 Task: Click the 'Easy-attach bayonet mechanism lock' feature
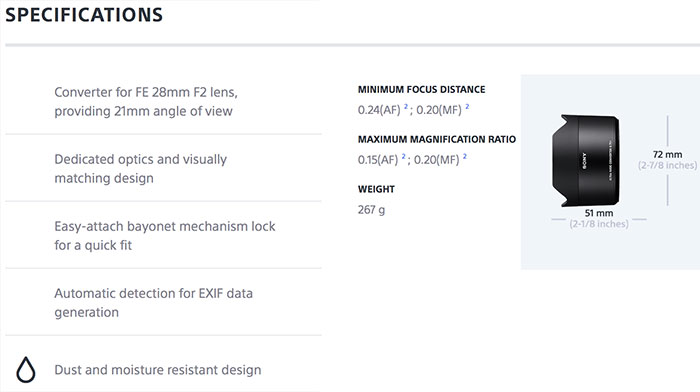tap(165, 235)
